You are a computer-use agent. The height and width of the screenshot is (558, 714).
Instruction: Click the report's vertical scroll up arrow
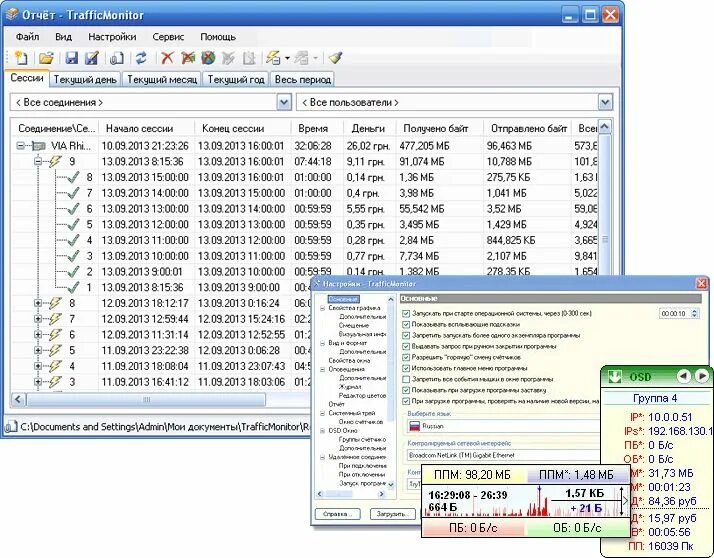[x=604, y=127]
